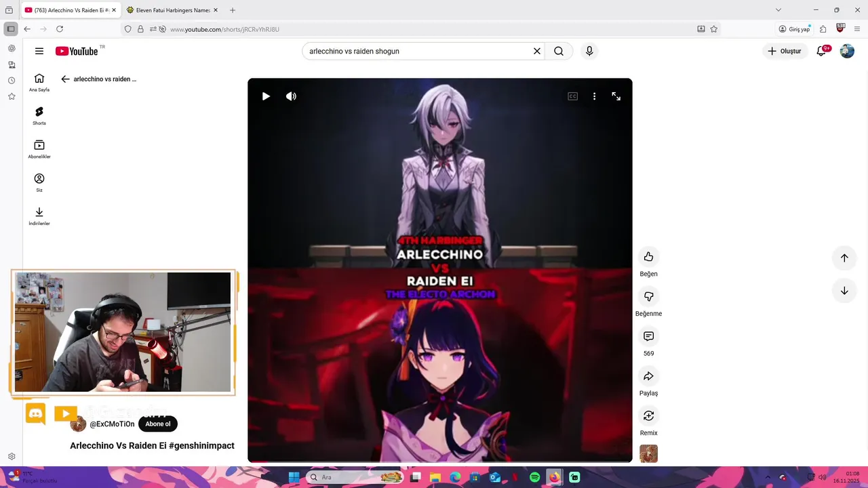Open the video three-dot options menu
The image size is (868, 488).
point(594,96)
